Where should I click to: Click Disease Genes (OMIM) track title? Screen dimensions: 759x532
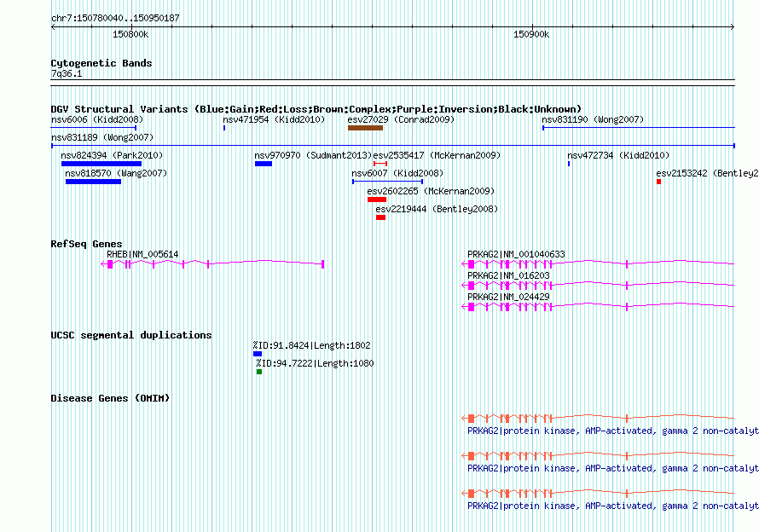point(110,398)
